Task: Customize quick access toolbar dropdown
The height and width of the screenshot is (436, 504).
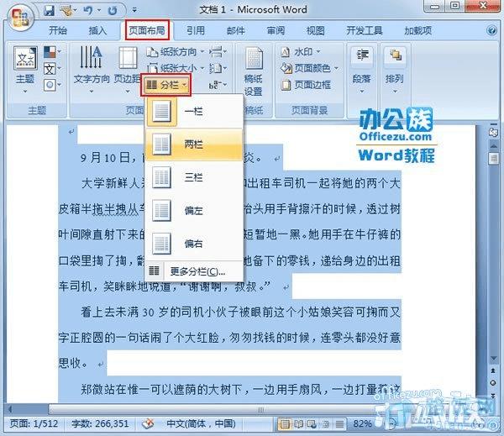Action: click(134, 10)
